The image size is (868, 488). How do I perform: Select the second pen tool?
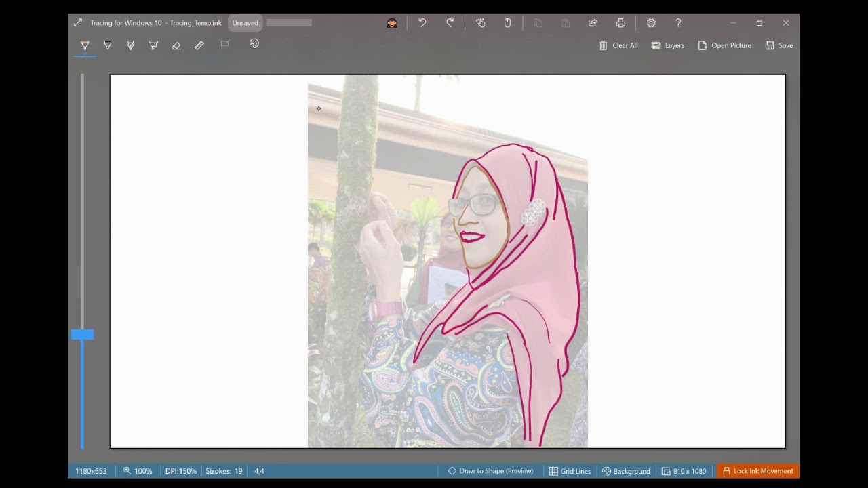tap(107, 45)
